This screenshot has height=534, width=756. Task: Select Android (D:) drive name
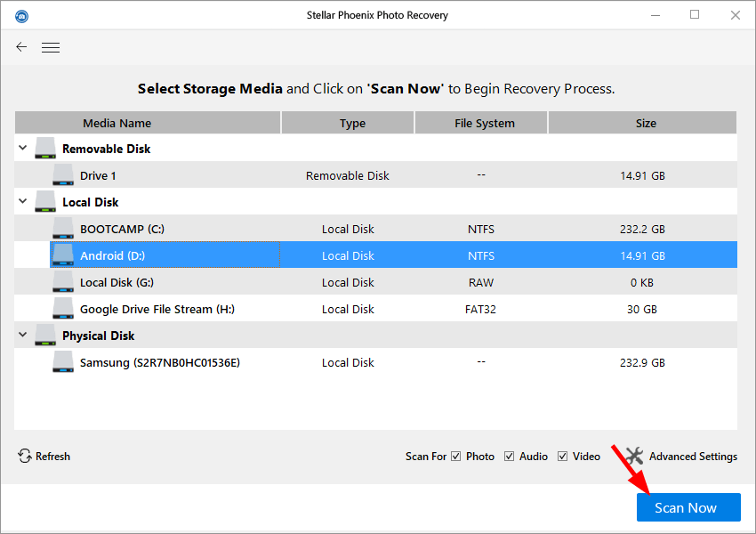[112, 255]
